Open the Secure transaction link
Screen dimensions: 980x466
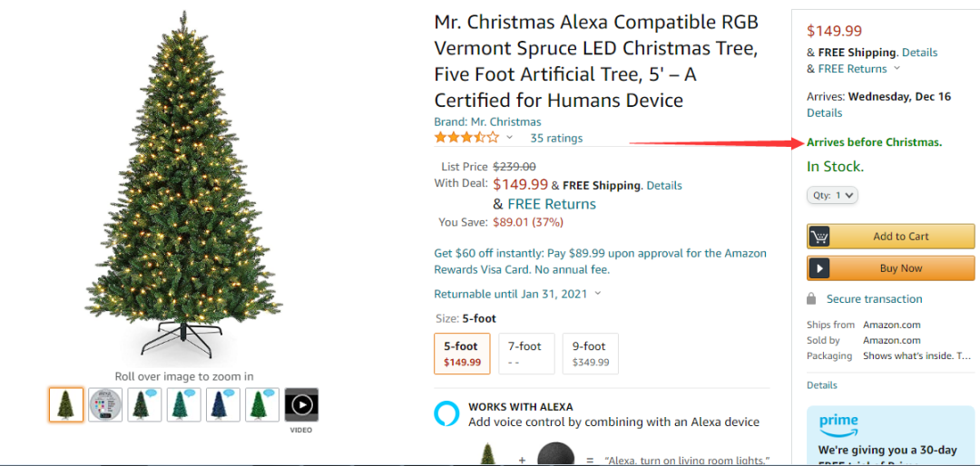click(x=874, y=299)
